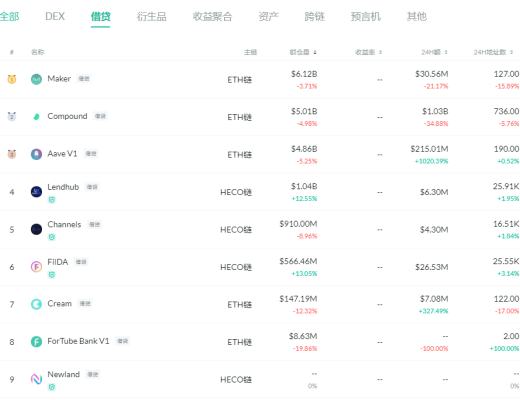The height and width of the screenshot is (400, 520).
Task: Open the Newland project link
Action: (64, 374)
